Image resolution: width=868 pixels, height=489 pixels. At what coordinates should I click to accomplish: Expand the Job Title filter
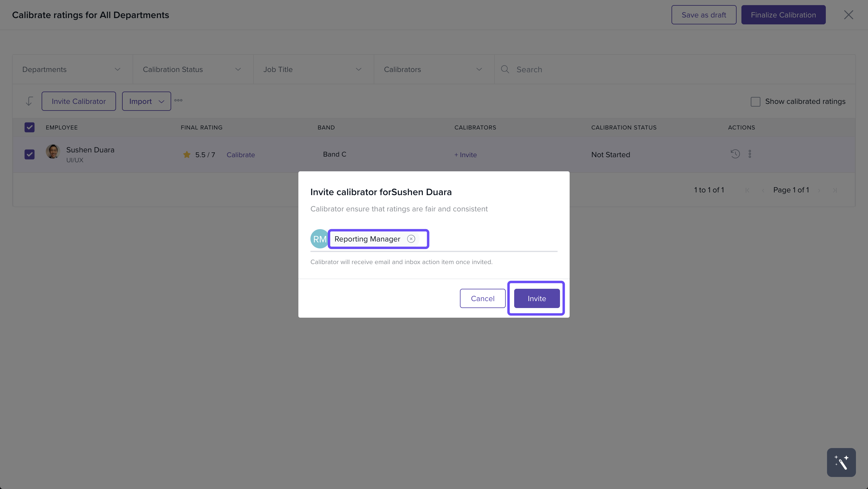(314, 69)
